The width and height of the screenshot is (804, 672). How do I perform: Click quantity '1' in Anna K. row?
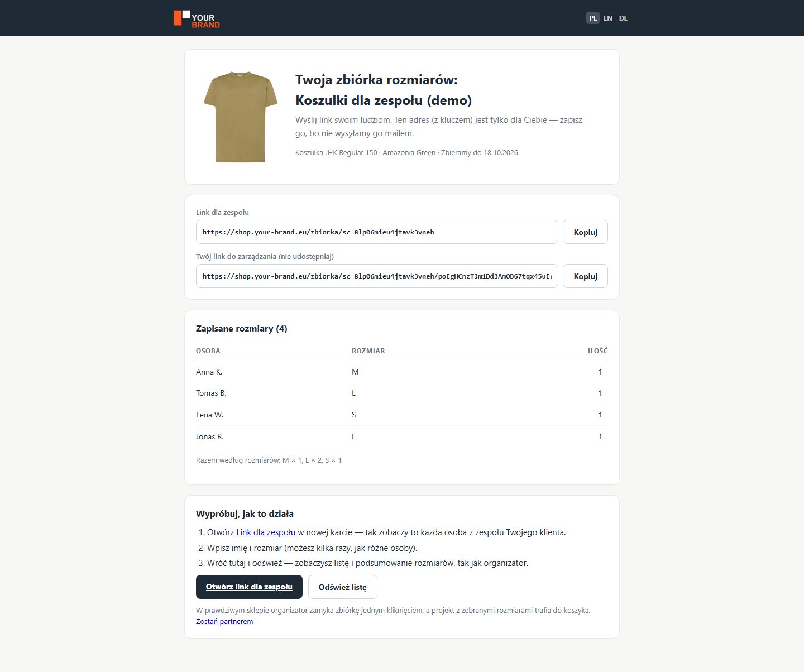pyautogui.click(x=600, y=372)
